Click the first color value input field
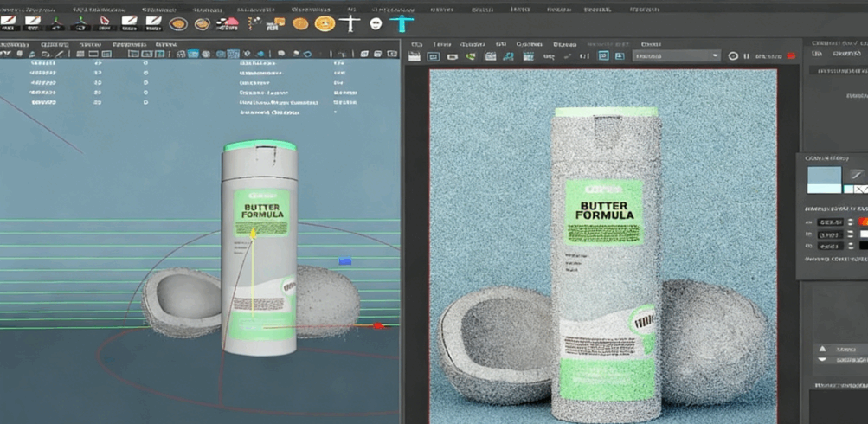Viewport: 868px width, 424px height. pyautogui.click(x=830, y=222)
